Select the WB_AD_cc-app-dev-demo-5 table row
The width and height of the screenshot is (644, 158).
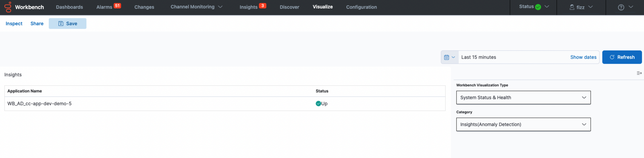[225, 104]
